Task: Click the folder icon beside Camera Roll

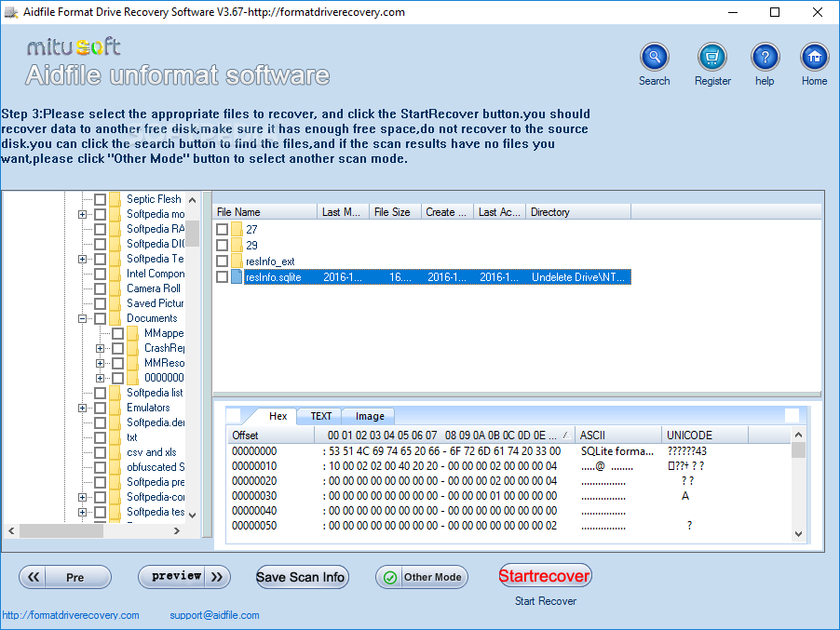Action: (x=115, y=288)
